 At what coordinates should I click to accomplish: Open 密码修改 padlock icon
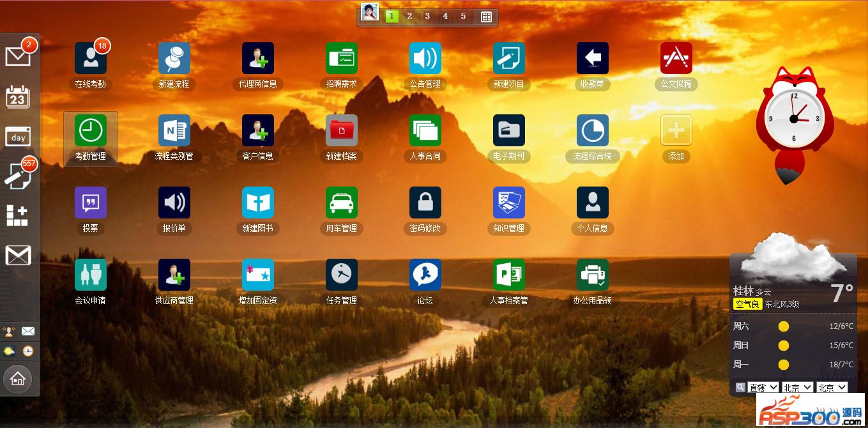[425, 203]
